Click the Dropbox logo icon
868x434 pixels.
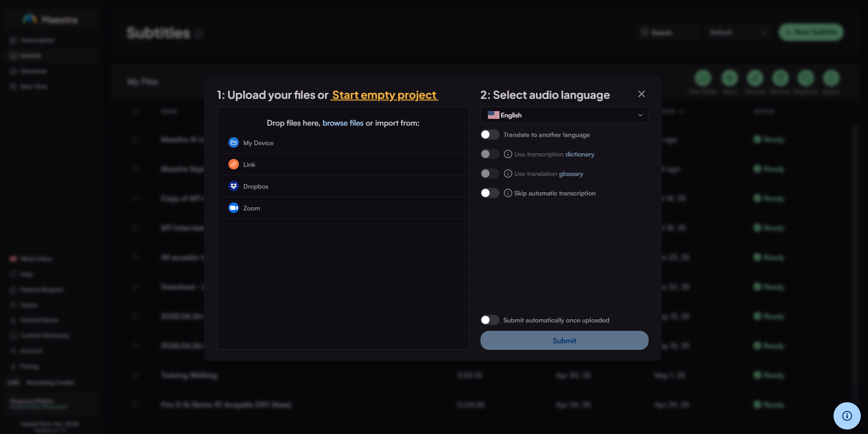[x=233, y=186]
